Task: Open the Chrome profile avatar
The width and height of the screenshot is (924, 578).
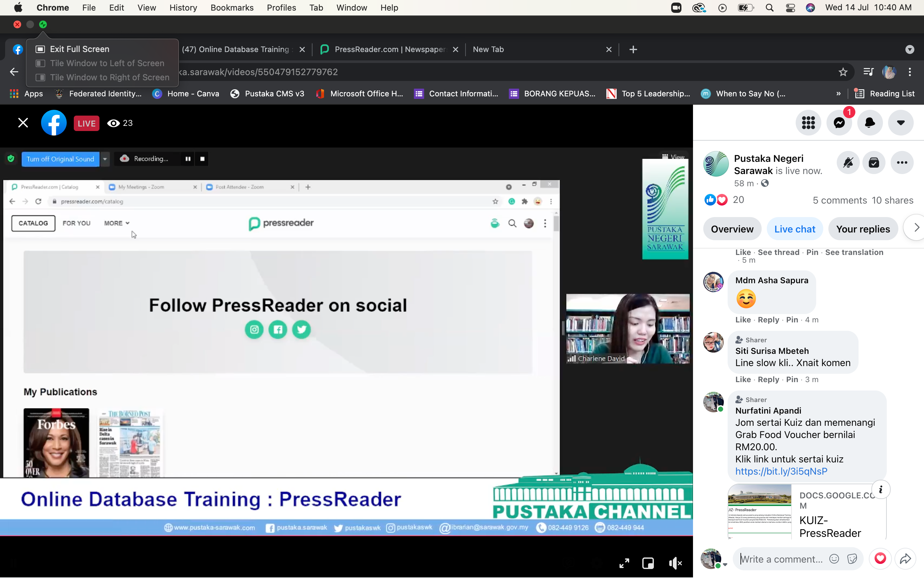Action: pyautogui.click(x=889, y=72)
